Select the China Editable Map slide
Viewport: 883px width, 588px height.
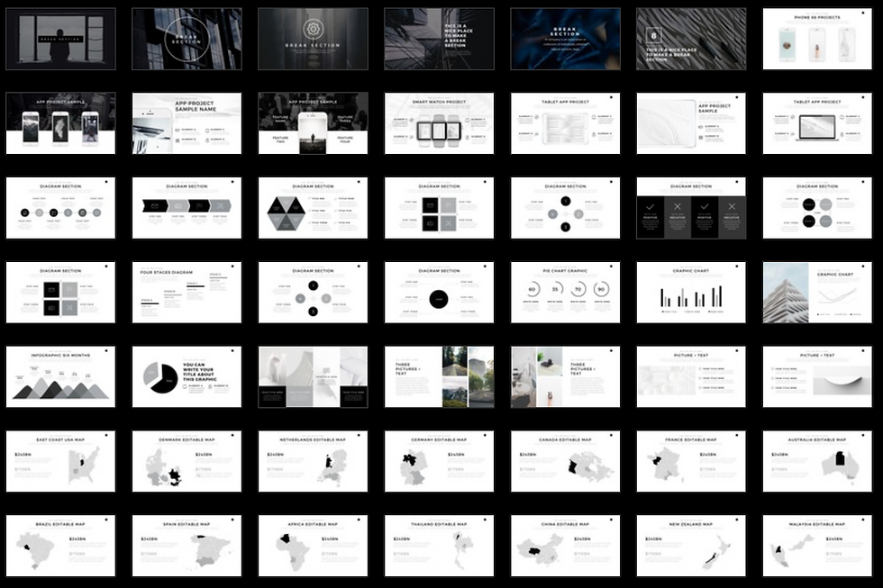click(x=566, y=546)
